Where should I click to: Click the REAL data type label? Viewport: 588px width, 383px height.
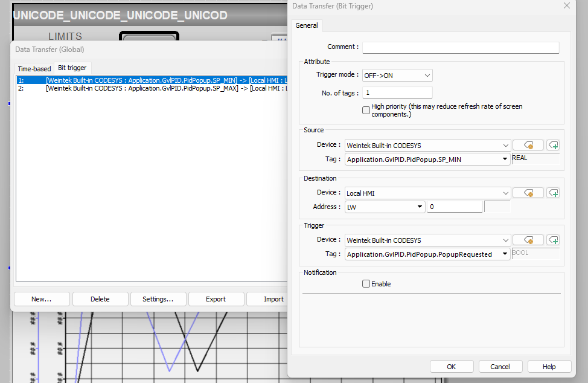click(x=520, y=158)
